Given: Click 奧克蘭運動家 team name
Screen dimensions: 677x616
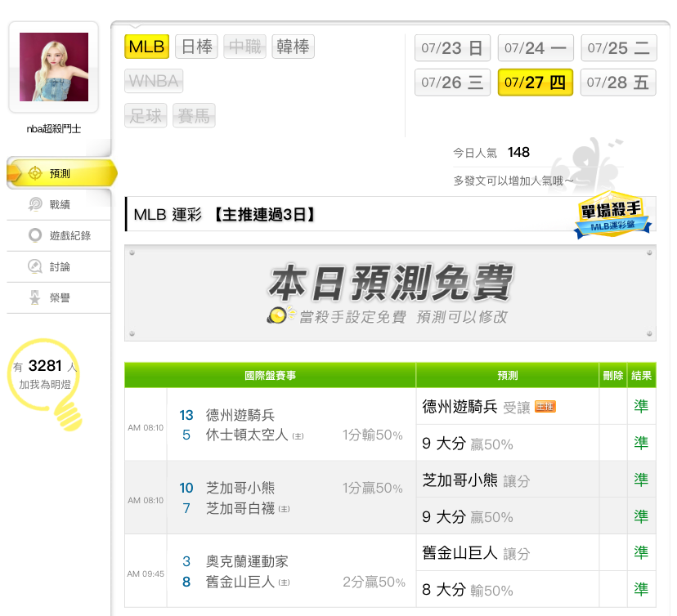Looking at the screenshot, I should pyautogui.click(x=247, y=561).
